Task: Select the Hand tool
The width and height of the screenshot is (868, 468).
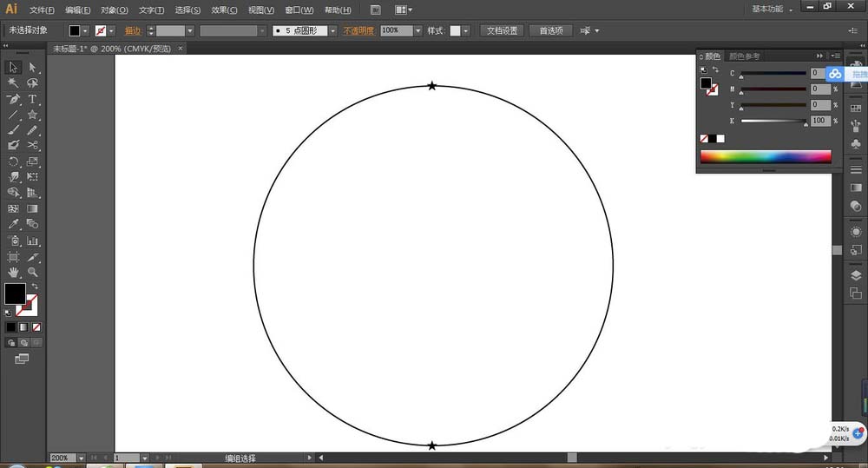Action: [x=13, y=272]
